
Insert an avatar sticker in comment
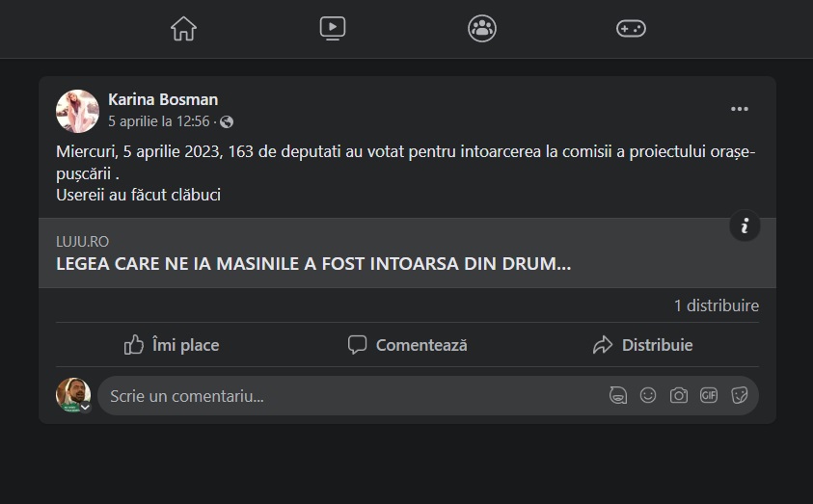(618, 395)
